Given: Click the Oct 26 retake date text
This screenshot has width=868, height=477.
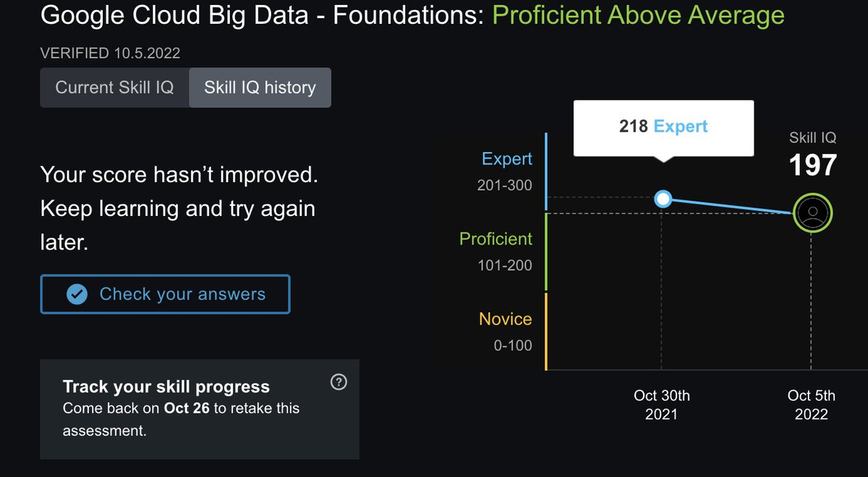Looking at the screenshot, I should 187,408.
